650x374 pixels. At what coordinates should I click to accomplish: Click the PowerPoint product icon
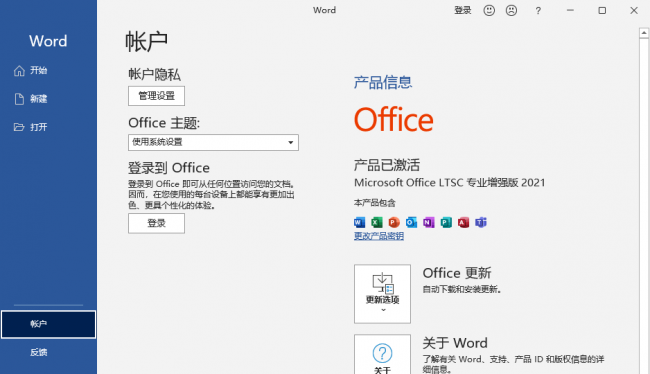tap(394, 223)
